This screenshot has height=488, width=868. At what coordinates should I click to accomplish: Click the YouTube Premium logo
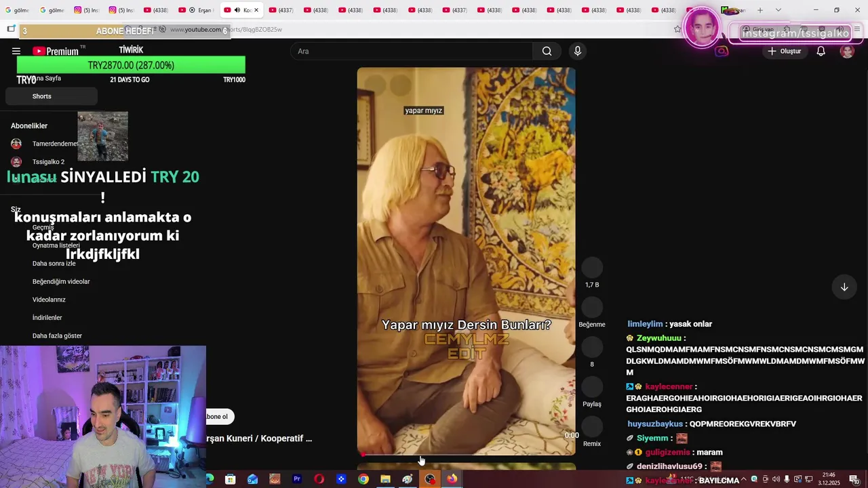[56, 52]
